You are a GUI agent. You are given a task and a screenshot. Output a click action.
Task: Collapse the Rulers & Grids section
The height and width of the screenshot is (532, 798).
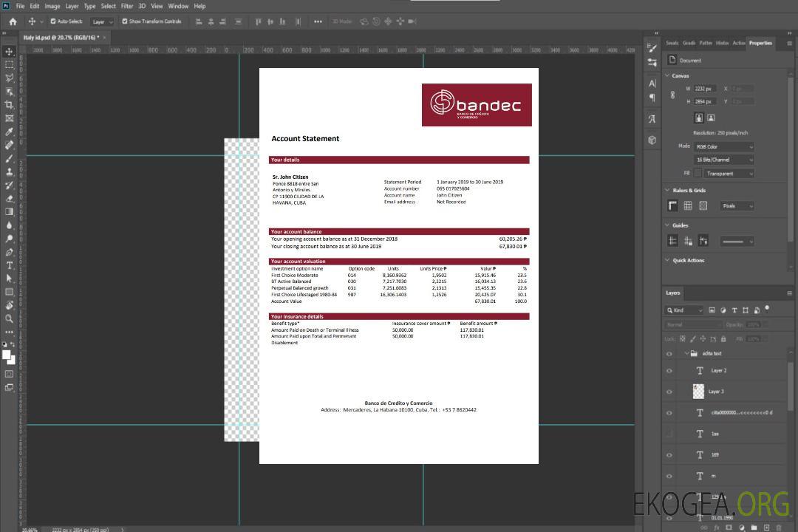pyautogui.click(x=667, y=191)
